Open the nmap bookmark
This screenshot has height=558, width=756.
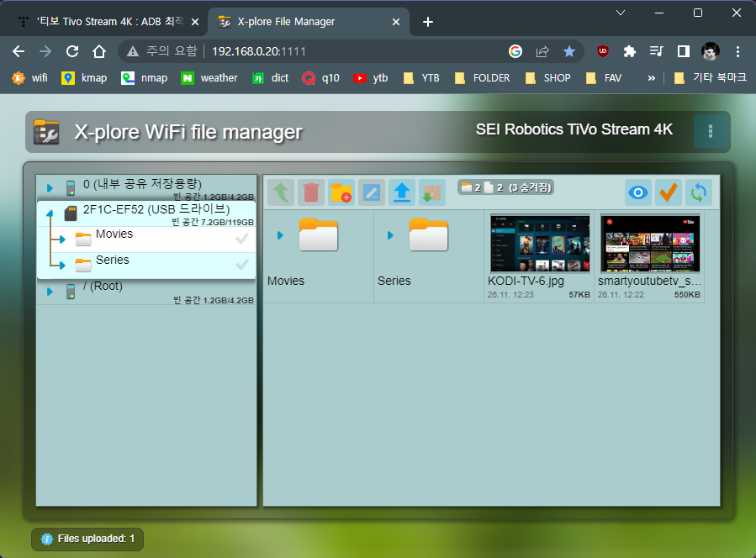pos(144,77)
